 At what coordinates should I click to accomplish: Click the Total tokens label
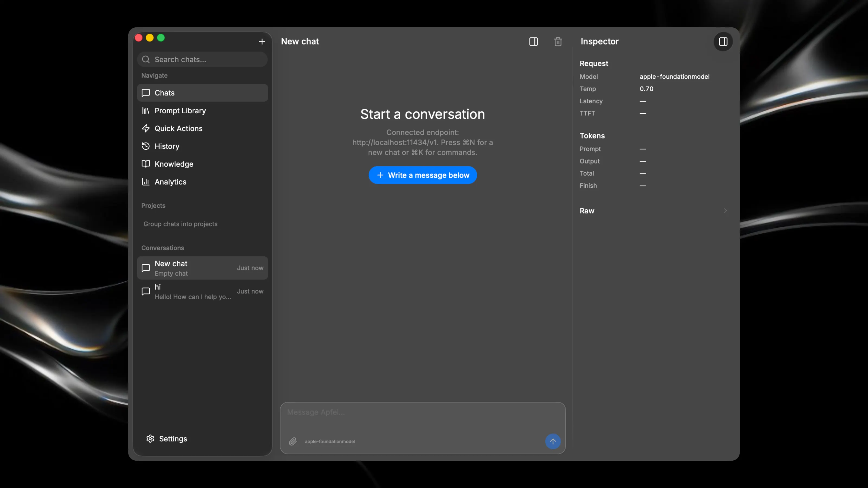(587, 174)
